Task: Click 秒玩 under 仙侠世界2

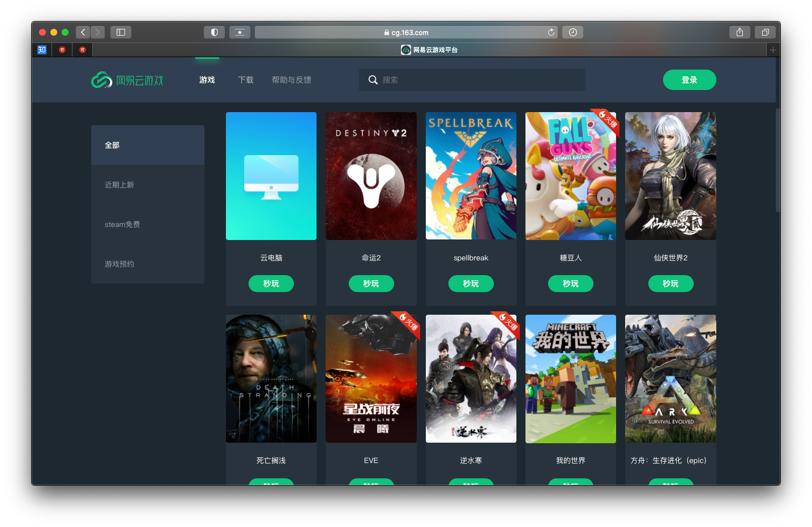Action: tap(670, 284)
